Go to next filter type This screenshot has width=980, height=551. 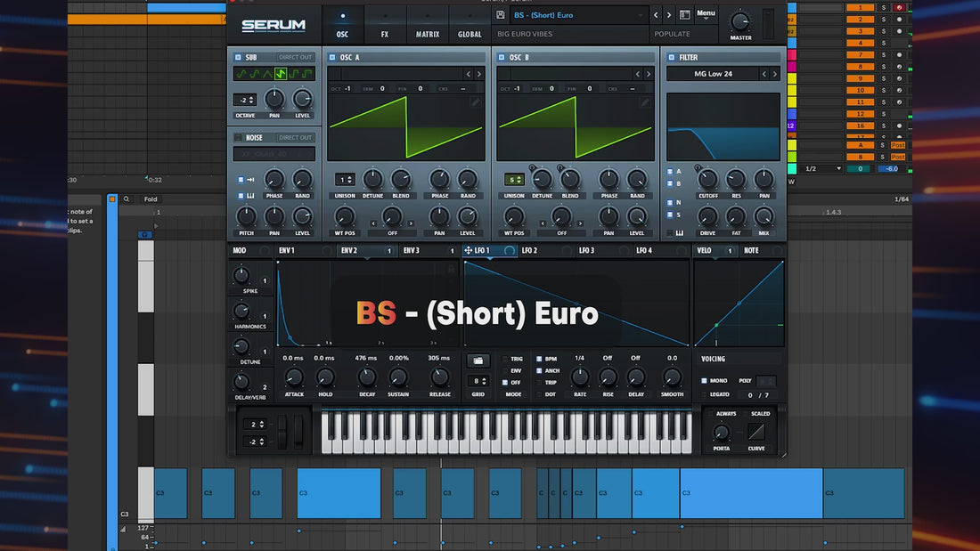pyautogui.click(x=774, y=74)
